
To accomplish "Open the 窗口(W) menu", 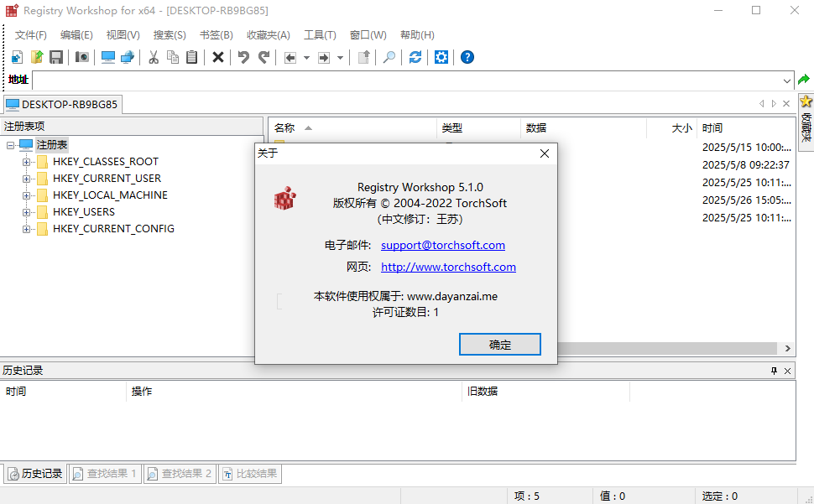I will [x=368, y=34].
